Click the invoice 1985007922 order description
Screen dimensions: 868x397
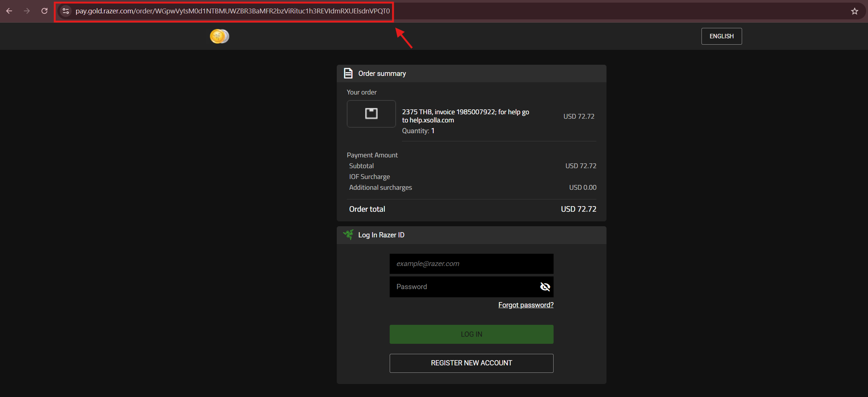pos(466,116)
